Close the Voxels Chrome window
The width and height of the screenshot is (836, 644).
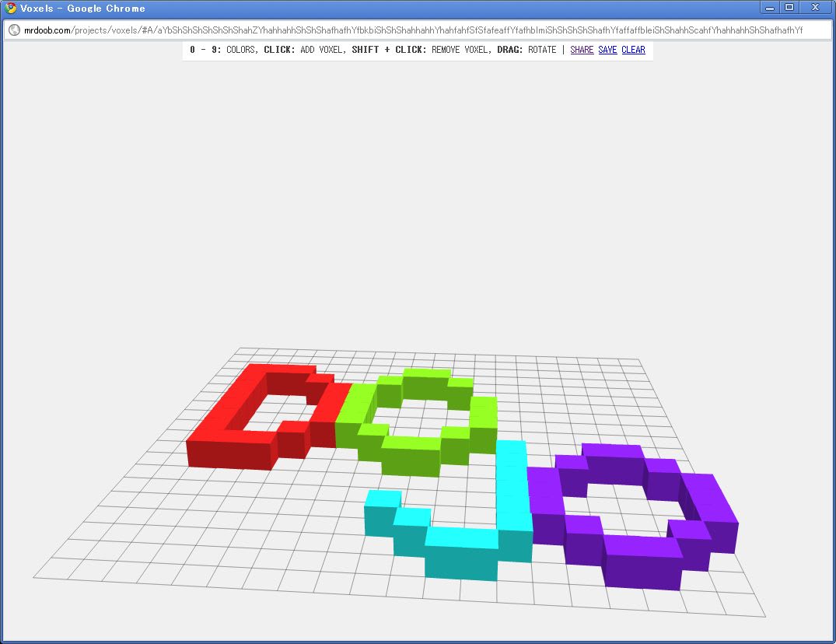point(815,8)
